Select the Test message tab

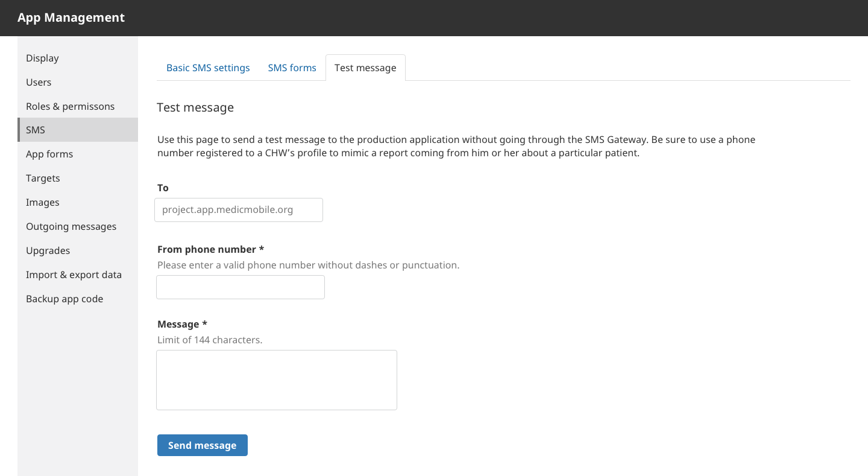(365, 68)
